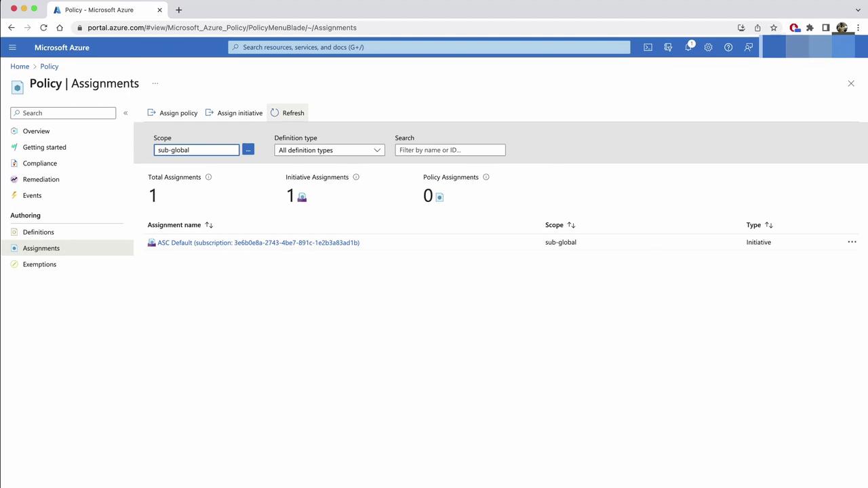
Task: Open the browser Extensions puzzle icon
Action: [810, 28]
